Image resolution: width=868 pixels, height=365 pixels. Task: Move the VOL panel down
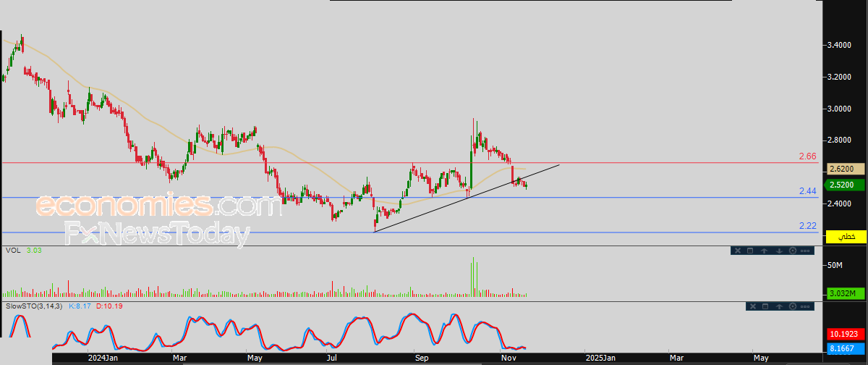[x=779, y=251]
